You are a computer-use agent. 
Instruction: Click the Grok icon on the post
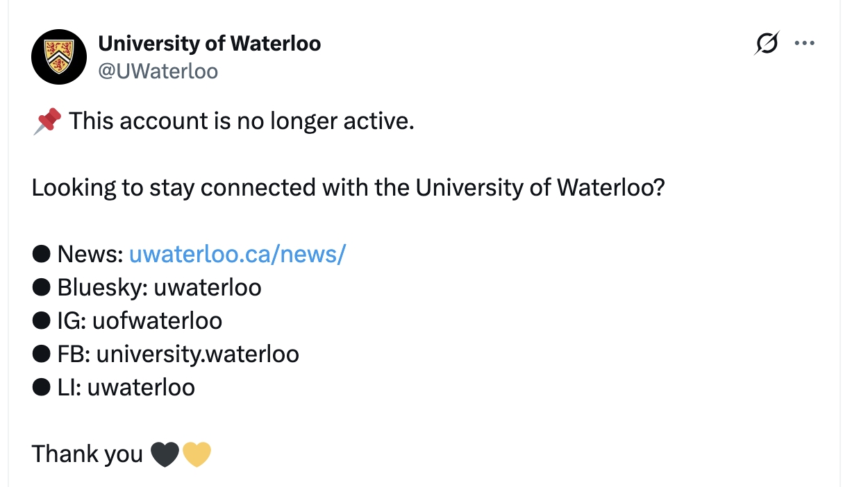pyautogui.click(x=767, y=44)
